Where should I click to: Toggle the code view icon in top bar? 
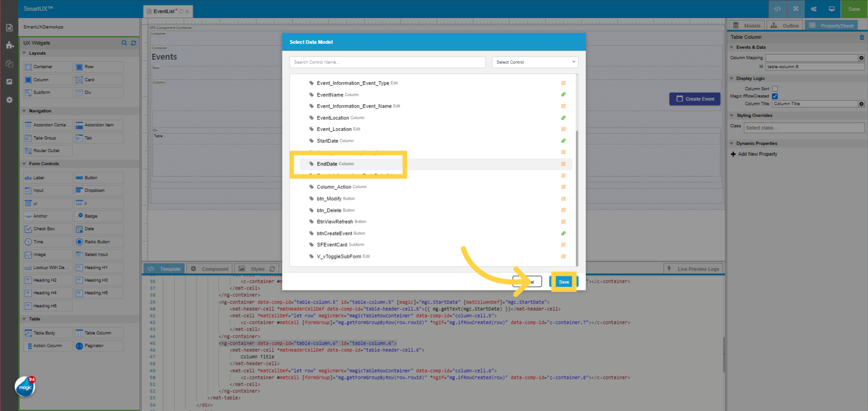point(778,9)
